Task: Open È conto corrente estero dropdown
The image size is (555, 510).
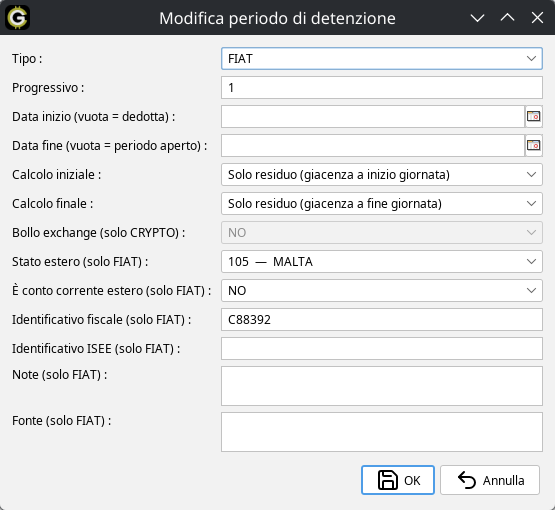Action: [382, 291]
